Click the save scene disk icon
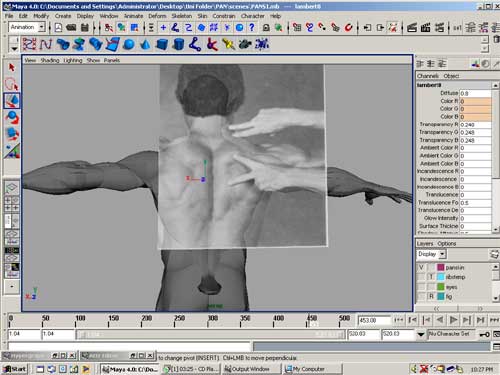Screen dimensions: 500x375 [x=85, y=27]
